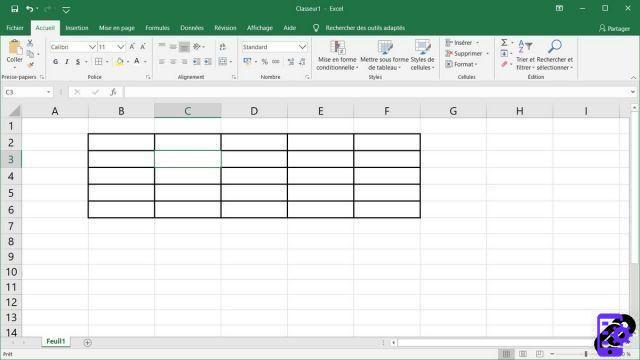Insert function with fx icon
This screenshot has width=640, height=360.
click(x=113, y=92)
